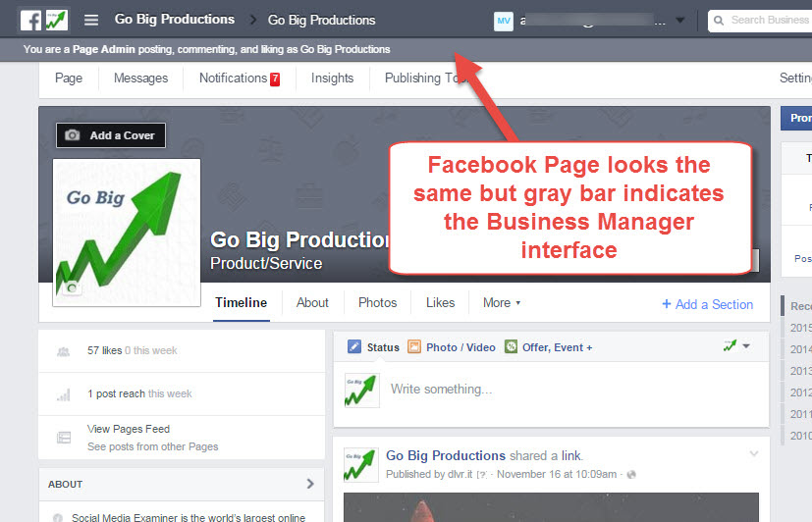This screenshot has height=522, width=812.
Task: Click the Go Big green arrow logo in header
Action: pyautogui.click(x=56, y=21)
